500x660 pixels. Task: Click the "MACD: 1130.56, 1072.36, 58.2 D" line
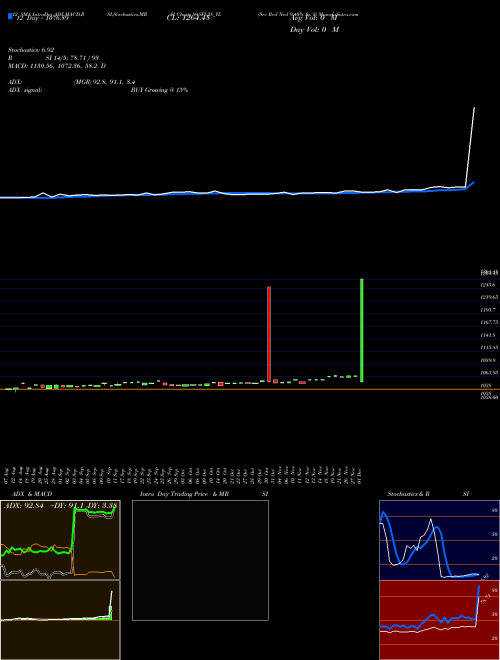click(x=57, y=66)
